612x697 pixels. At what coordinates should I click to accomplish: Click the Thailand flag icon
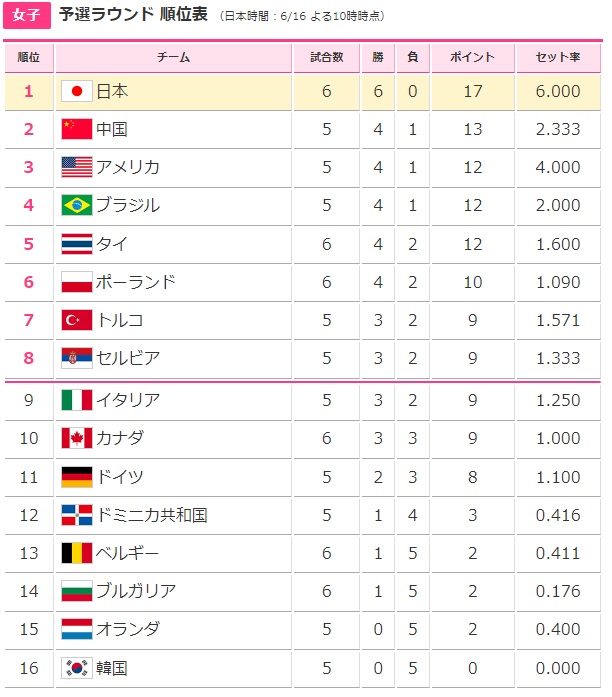tap(76, 244)
